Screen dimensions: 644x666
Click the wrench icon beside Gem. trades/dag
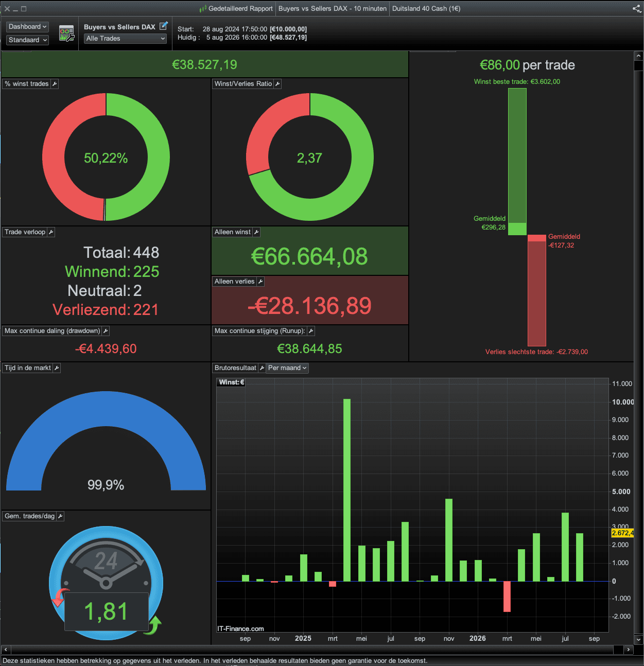pos(60,516)
